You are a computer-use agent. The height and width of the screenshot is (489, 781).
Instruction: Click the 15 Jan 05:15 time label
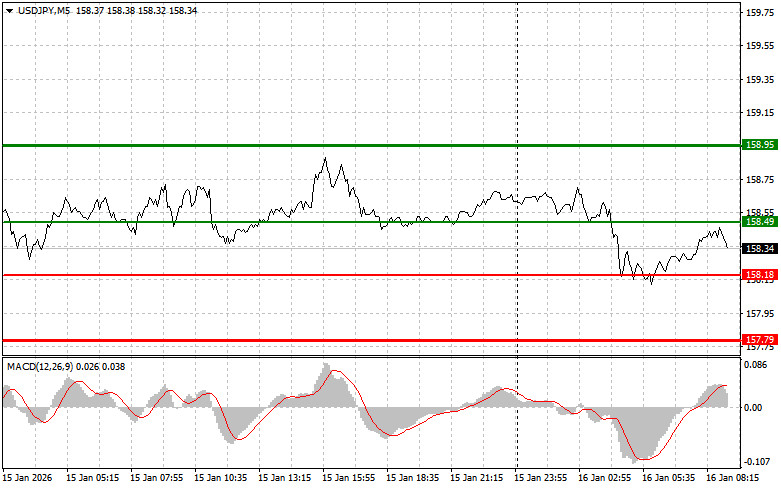(x=93, y=478)
